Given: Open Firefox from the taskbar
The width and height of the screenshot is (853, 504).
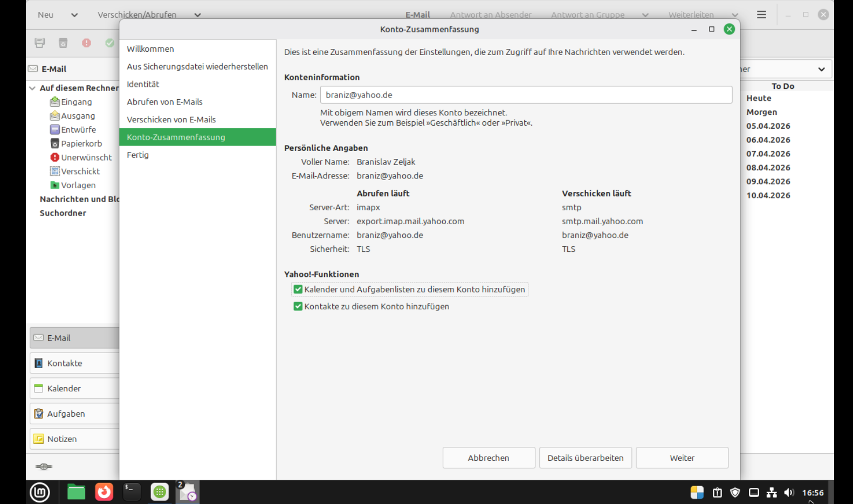Looking at the screenshot, I should click(104, 492).
